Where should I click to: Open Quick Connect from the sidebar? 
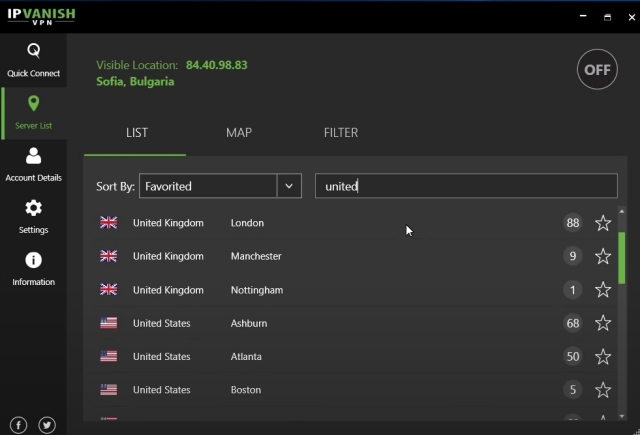click(33, 59)
